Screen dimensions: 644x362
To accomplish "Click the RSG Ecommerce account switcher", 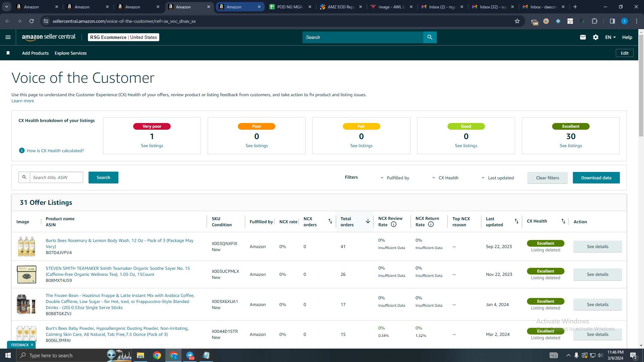I will point(123,37).
